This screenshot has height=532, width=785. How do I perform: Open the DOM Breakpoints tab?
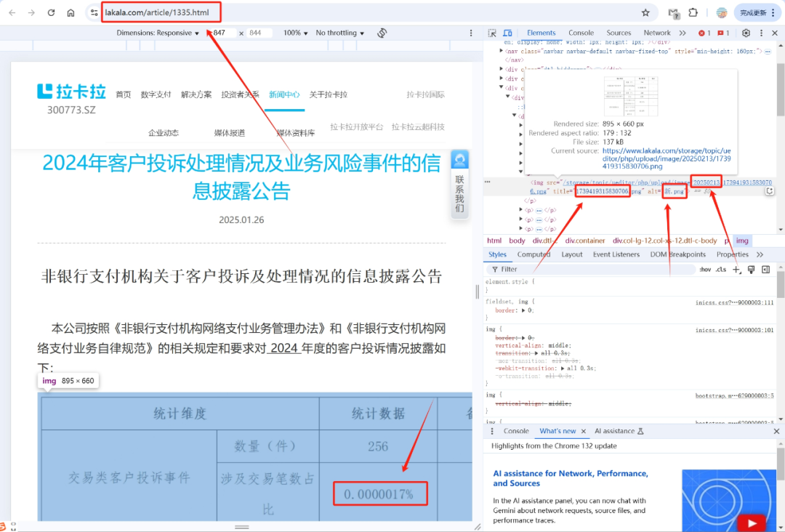(678, 255)
